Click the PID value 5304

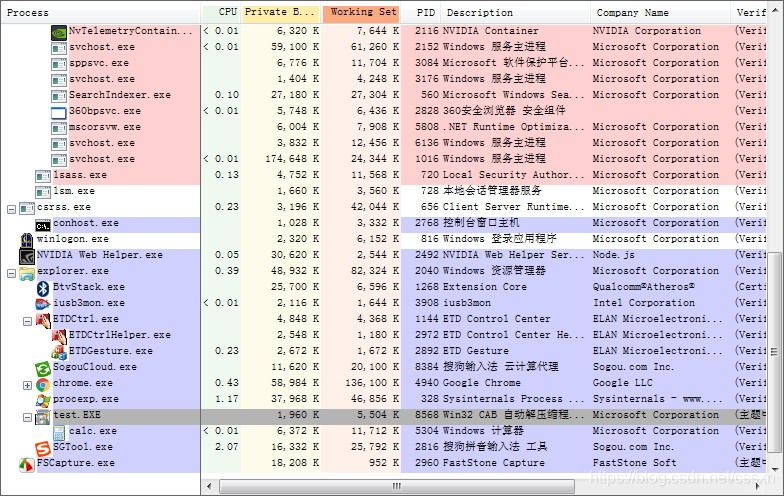click(x=426, y=431)
